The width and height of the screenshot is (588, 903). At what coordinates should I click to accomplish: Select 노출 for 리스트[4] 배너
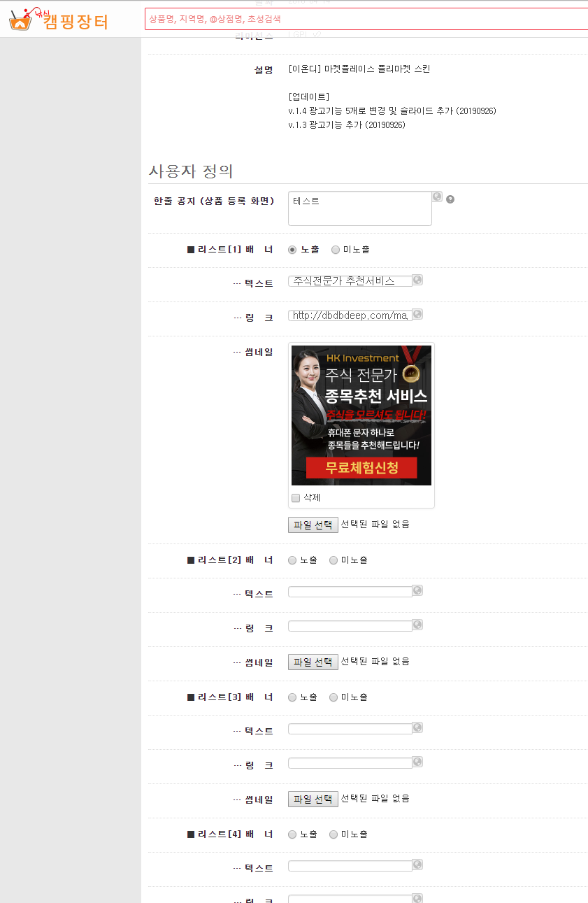(292, 834)
